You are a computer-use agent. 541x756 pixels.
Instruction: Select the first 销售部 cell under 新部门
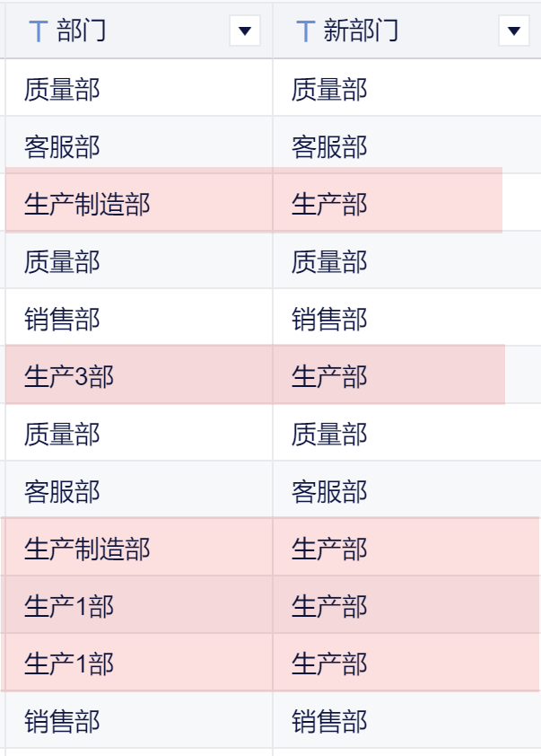click(329, 319)
